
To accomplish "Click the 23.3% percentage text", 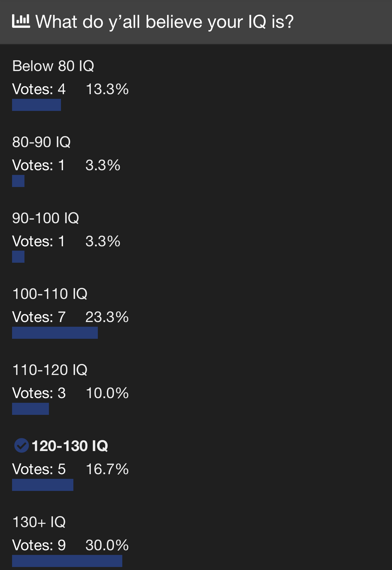I will (x=107, y=317).
